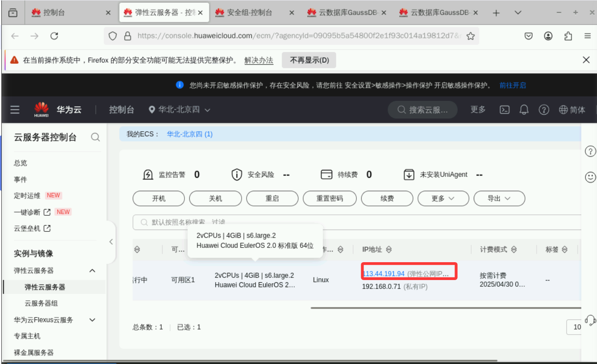597x364 pixels.
Task: Open the Huawei Cloud service list hamburger menu
Action: click(15, 110)
